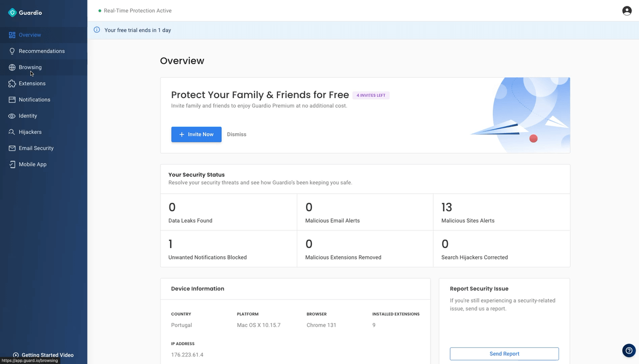Click the Email Security envelope icon
The width and height of the screenshot is (639, 364).
point(12,148)
